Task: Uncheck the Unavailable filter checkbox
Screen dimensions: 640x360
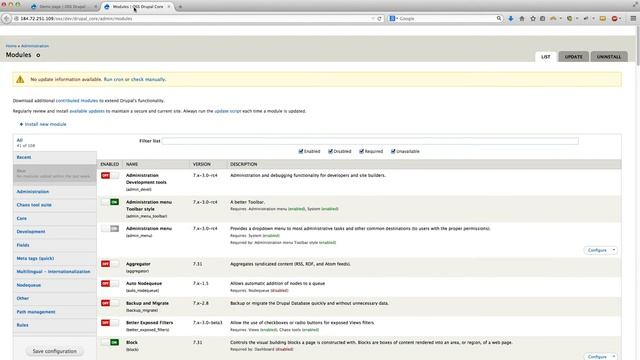Action: tap(393, 151)
